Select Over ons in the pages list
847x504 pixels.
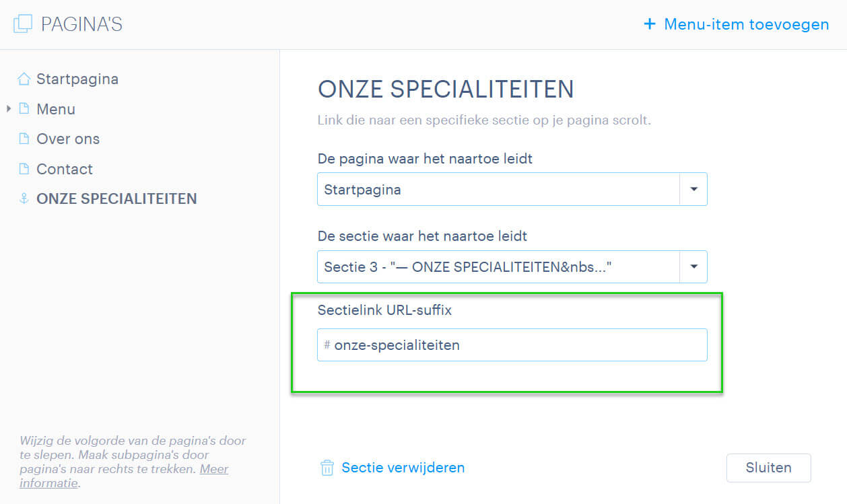(x=68, y=139)
